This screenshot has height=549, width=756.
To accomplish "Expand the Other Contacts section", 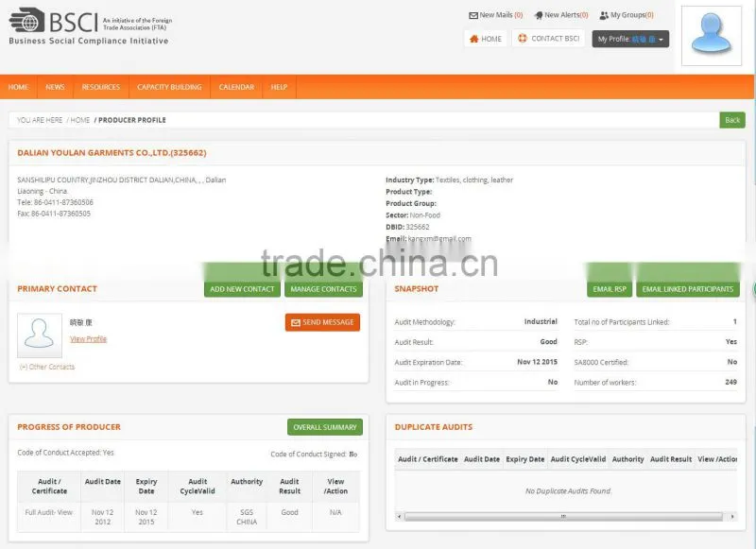I will [x=47, y=367].
